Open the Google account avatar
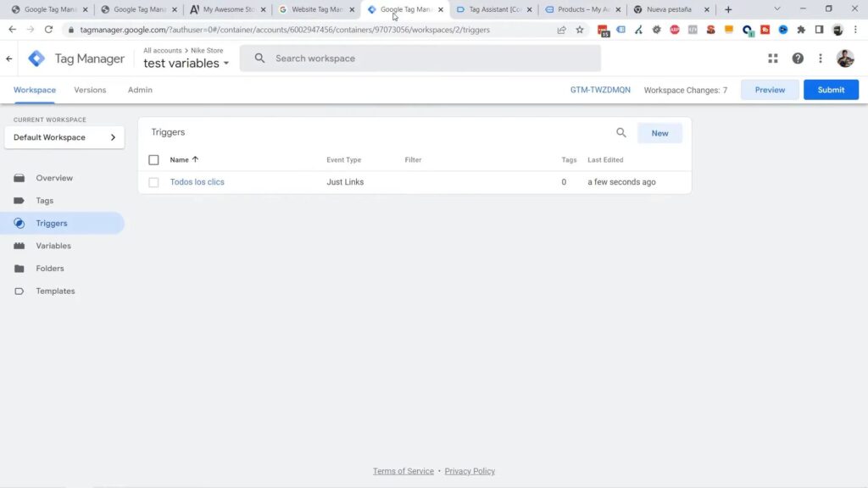Viewport: 868px width, 488px height. point(845,58)
